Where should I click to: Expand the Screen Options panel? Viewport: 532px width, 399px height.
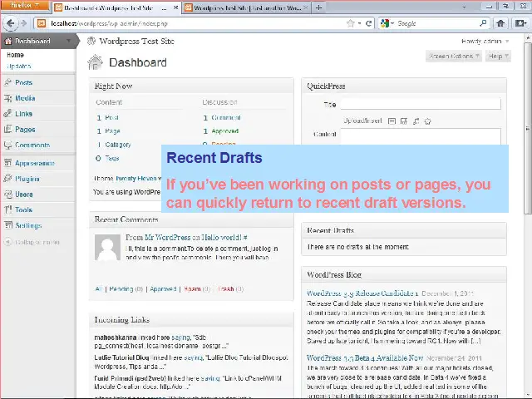coord(454,56)
